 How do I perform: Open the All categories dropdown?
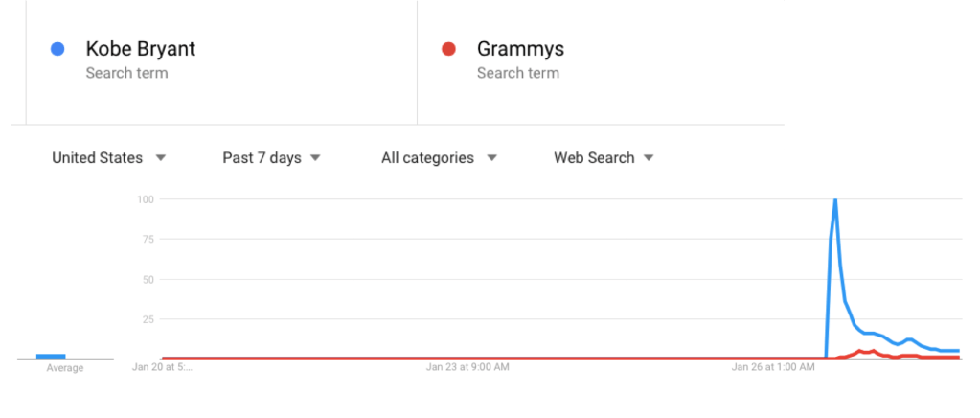pyautogui.click(x=439, y=158)
